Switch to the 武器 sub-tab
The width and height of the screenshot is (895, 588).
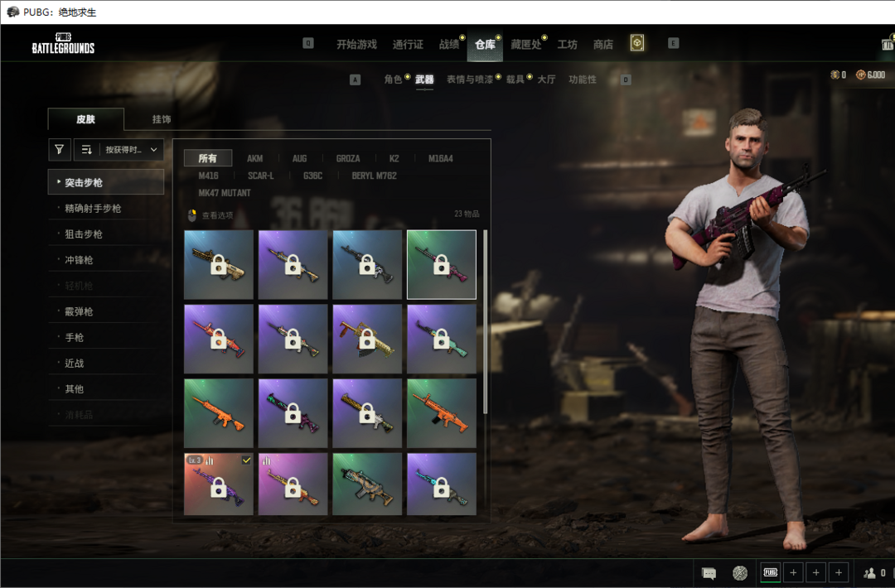[x=424, y=80]
